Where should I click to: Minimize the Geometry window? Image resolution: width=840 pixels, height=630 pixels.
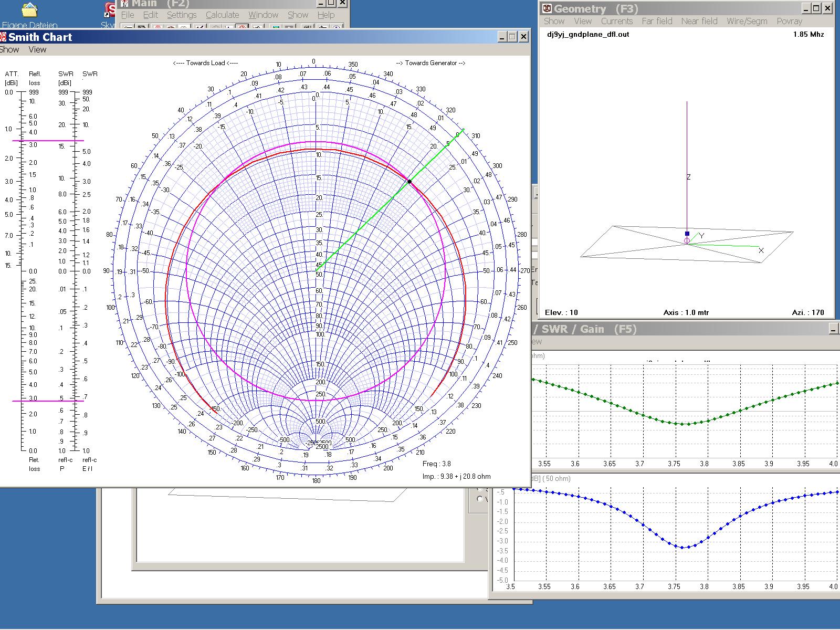(806, 8)
